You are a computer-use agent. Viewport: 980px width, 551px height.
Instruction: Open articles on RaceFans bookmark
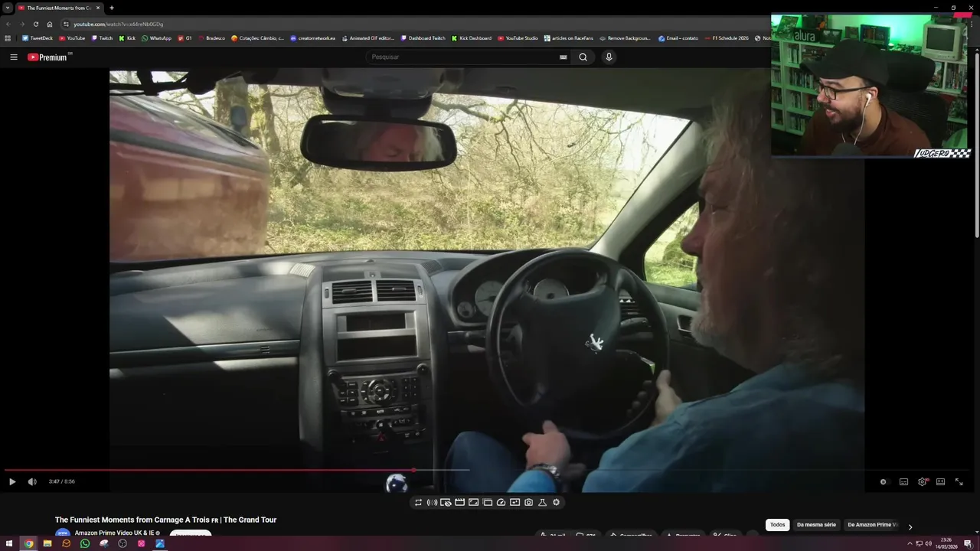[x=569, y=38]
